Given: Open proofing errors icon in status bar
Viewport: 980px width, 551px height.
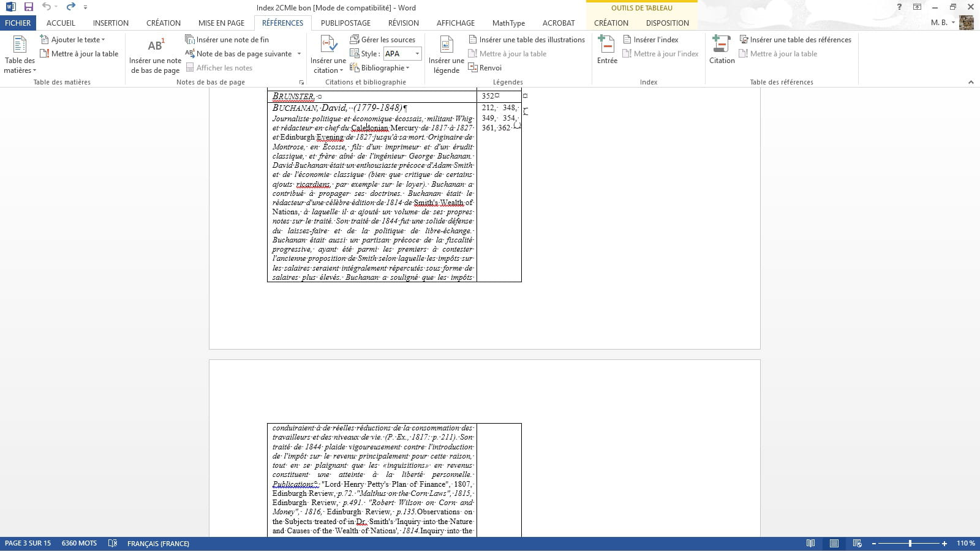Looking at the screenshot, I should pos(113,543).
